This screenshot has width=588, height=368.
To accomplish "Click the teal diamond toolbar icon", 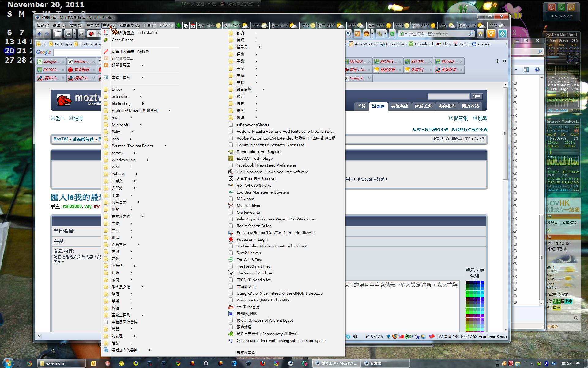I will pos(502,34).
